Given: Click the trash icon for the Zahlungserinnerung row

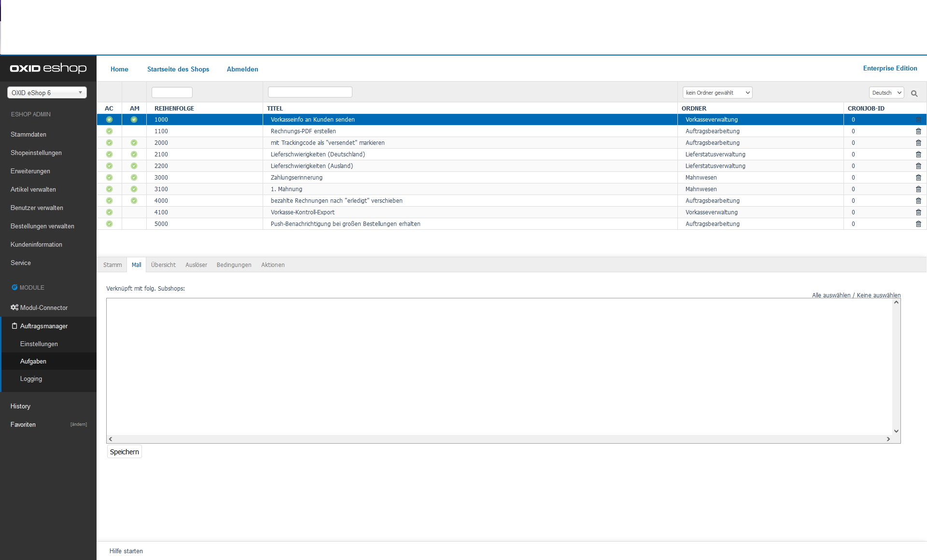Looking at the screenshot, I should 918,178.
